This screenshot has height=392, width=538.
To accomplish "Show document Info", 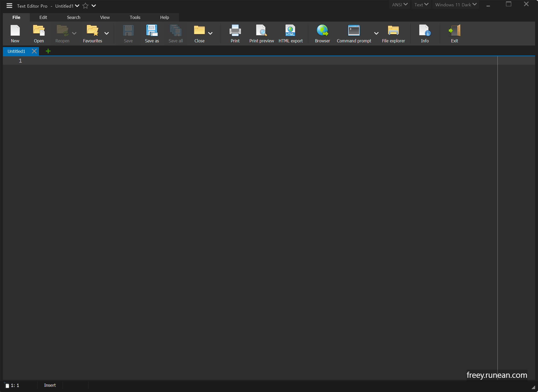I will pyautogui.click(x=424, y=33).
